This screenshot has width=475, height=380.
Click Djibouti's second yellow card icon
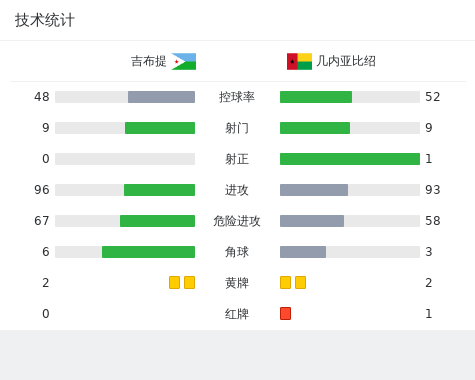tap(189, 282)
